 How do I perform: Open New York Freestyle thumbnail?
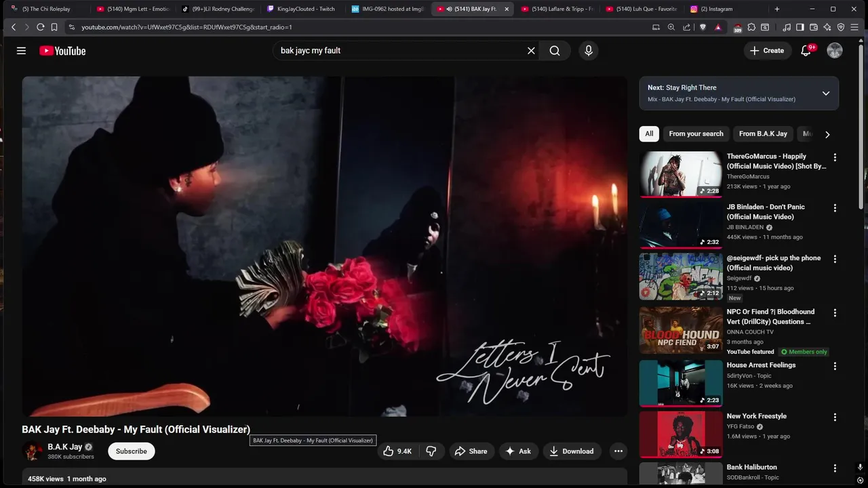[x=681, y=434]
